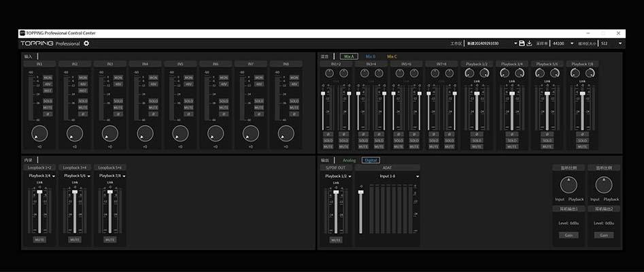Click the left pan knob on Playback 1/2
This screenshot has height=272, width=644.
pos(469,73)
